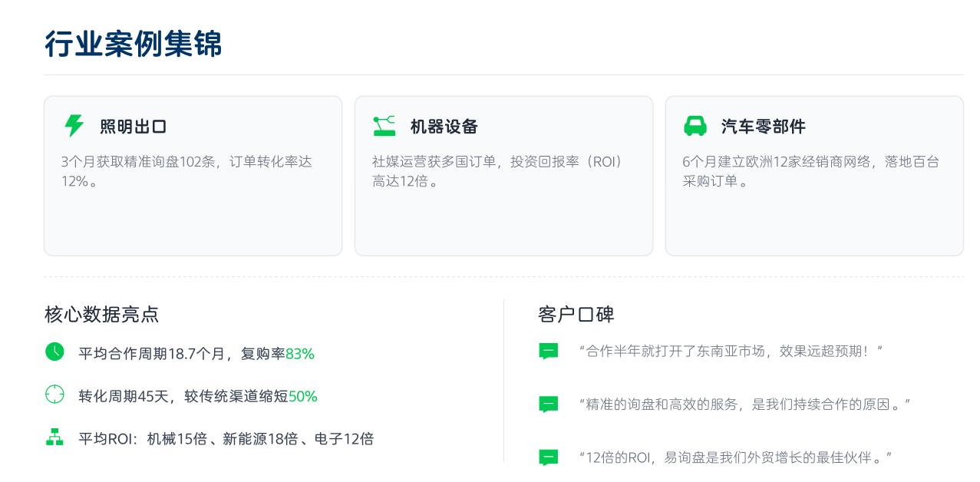Click the chat bubble icon beside the 东南亚市场 quote
Viewport: 980px width, 482px height.
click(548, 352)
